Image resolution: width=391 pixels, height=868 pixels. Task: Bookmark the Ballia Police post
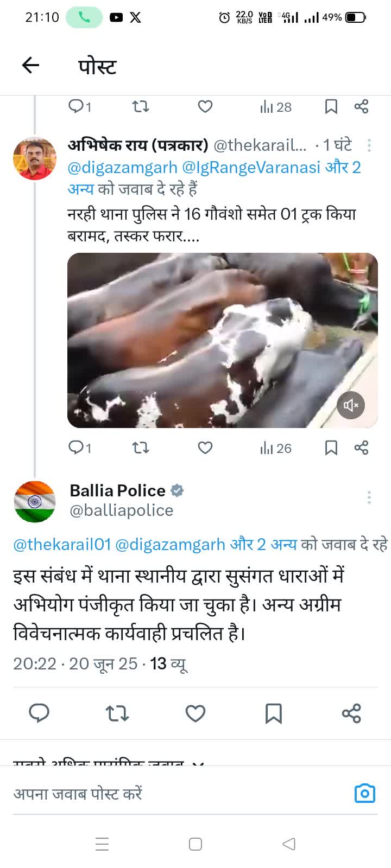(273, 713)
